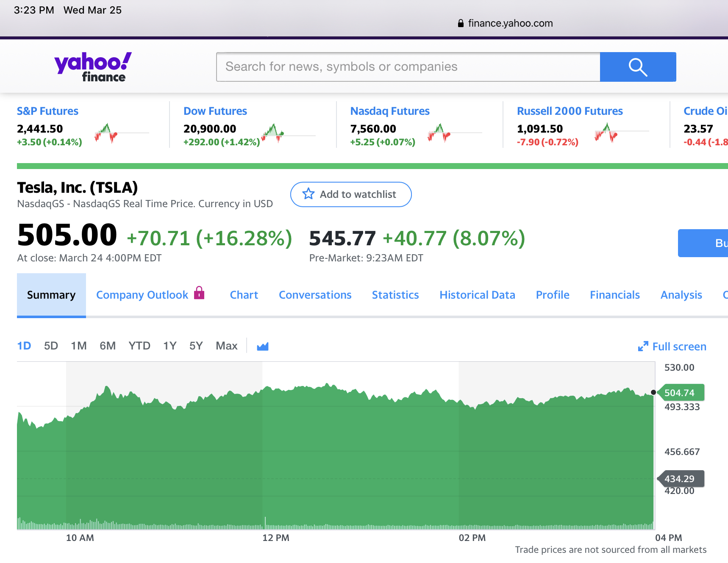
Task: Open the Financials tab
Action: tap(615, 295)
